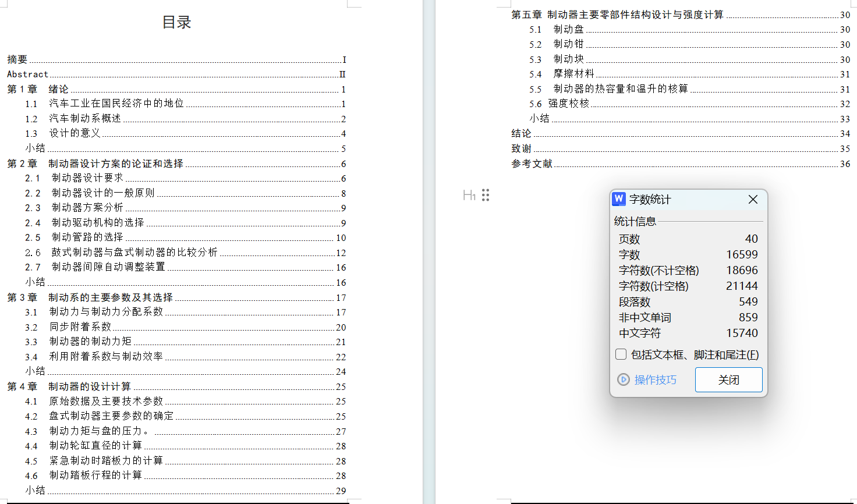Click the 小结 entry on page 24

186,371
